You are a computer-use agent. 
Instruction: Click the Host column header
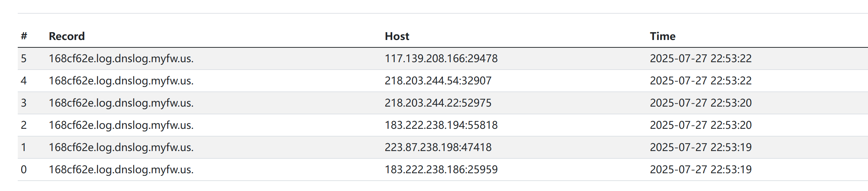click(x=397, y=36)
